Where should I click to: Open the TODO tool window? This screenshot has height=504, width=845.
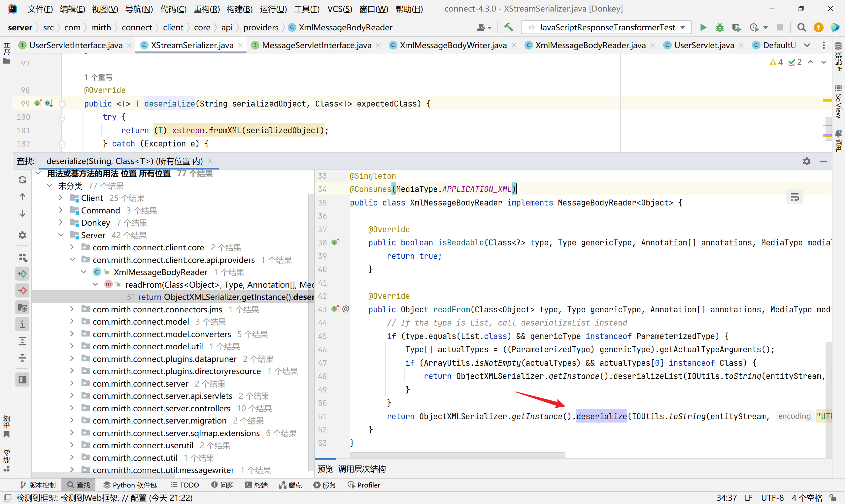click(185, 485)
